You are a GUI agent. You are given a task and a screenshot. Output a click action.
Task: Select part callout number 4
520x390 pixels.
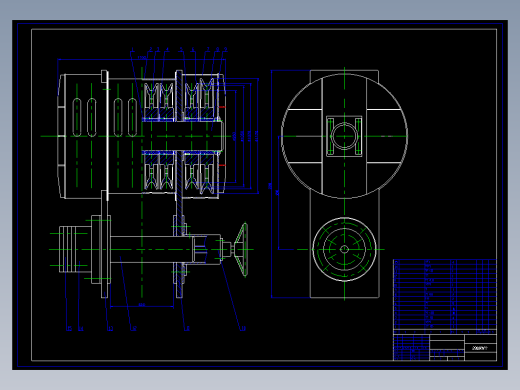point(167,50)
